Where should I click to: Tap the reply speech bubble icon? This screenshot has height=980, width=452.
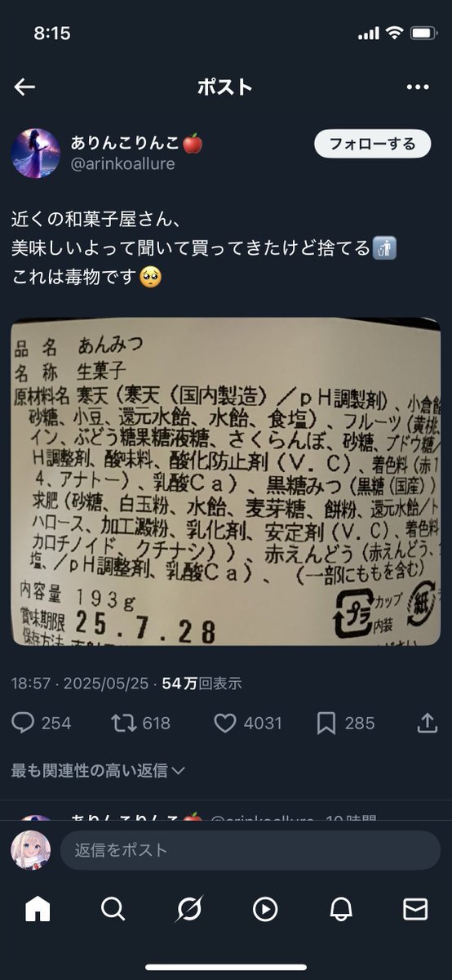24,723
